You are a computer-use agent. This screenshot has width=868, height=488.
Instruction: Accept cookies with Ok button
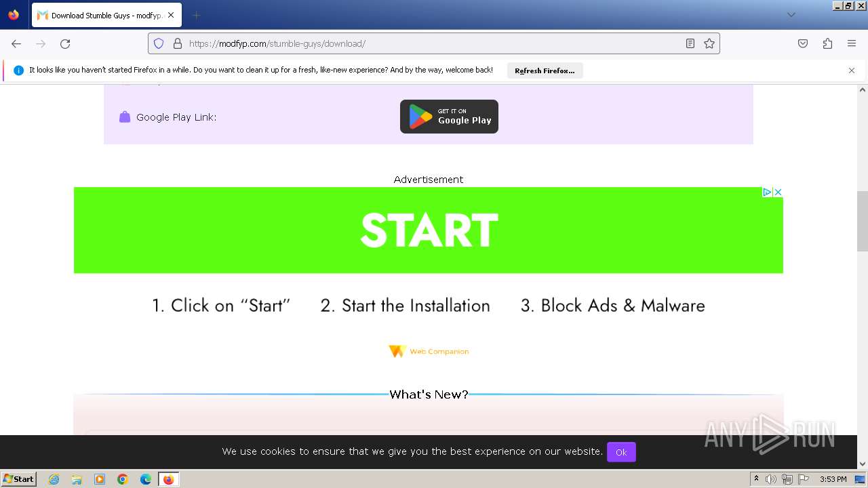[621, 451]
